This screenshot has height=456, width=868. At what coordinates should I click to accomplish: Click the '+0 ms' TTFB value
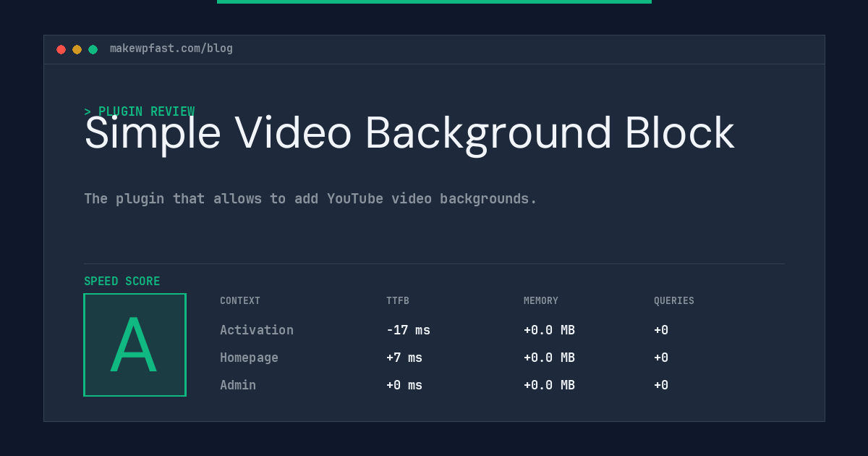point(404,385)
